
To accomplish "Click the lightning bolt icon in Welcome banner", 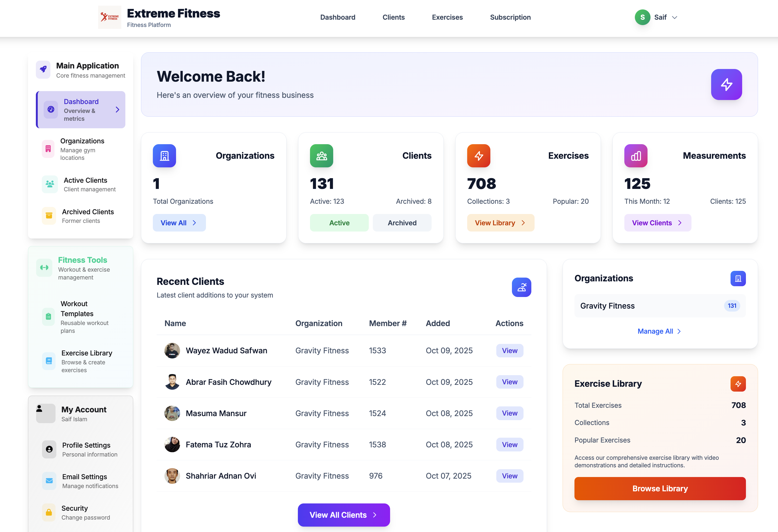I will tap(726, 84).
